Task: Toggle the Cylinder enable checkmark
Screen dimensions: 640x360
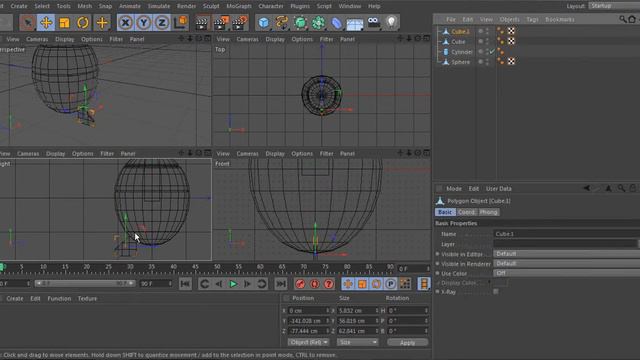Action: (x=492, y=52)
